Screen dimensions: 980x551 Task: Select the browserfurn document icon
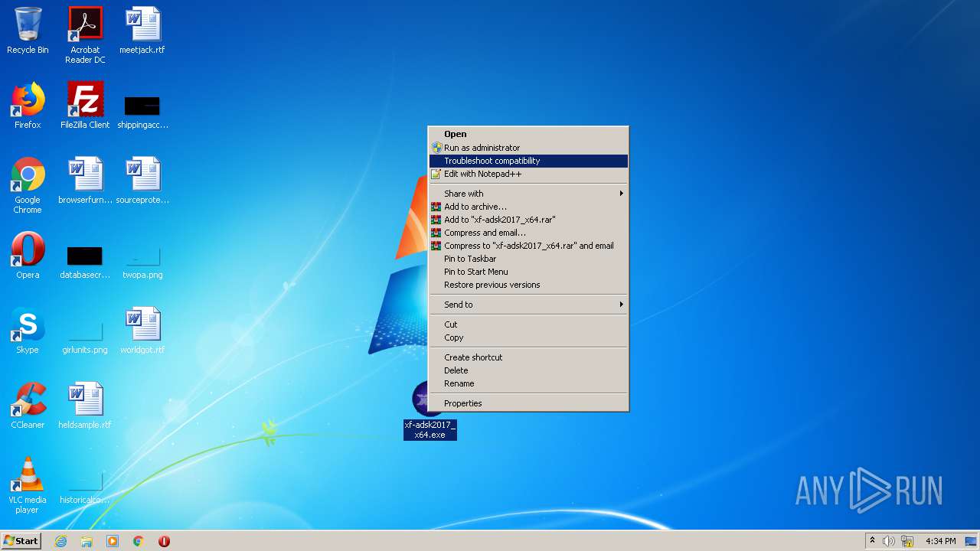85,181
